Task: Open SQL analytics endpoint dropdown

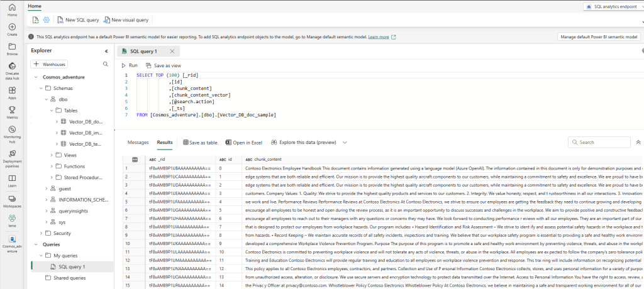Action: tap(613, 7)
